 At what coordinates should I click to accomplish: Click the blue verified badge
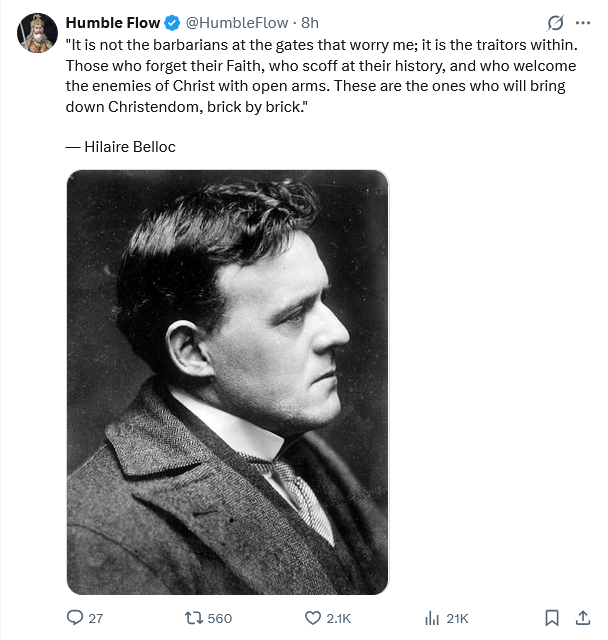click(172, 23)
